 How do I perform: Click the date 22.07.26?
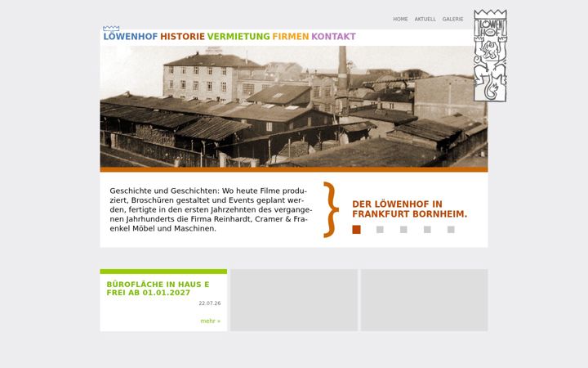pos(210,303)
